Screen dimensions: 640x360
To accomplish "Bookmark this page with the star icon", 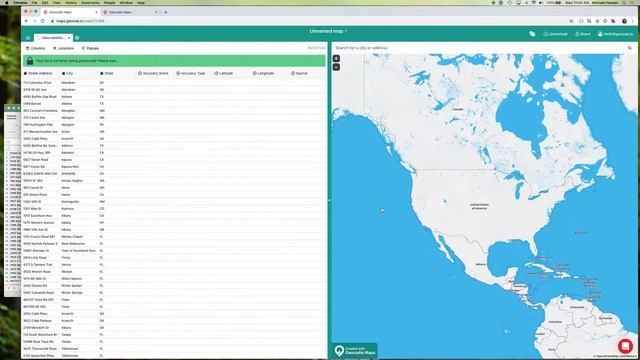I will click(571, 21).
